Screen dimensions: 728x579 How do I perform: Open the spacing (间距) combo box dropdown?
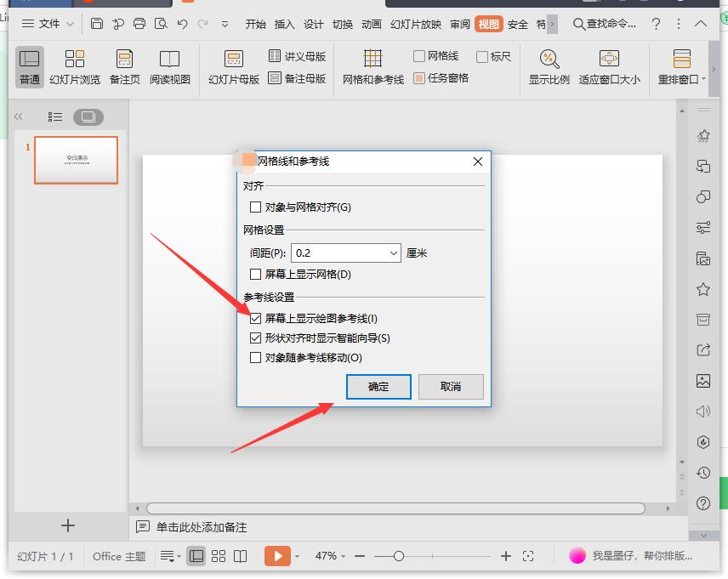click(393, 253)
